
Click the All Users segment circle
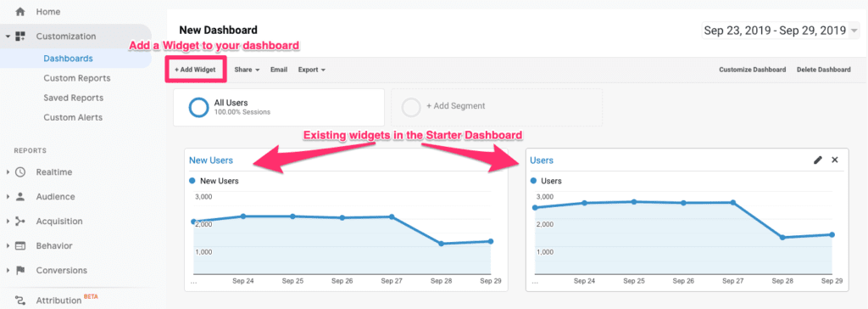[198, 107]
